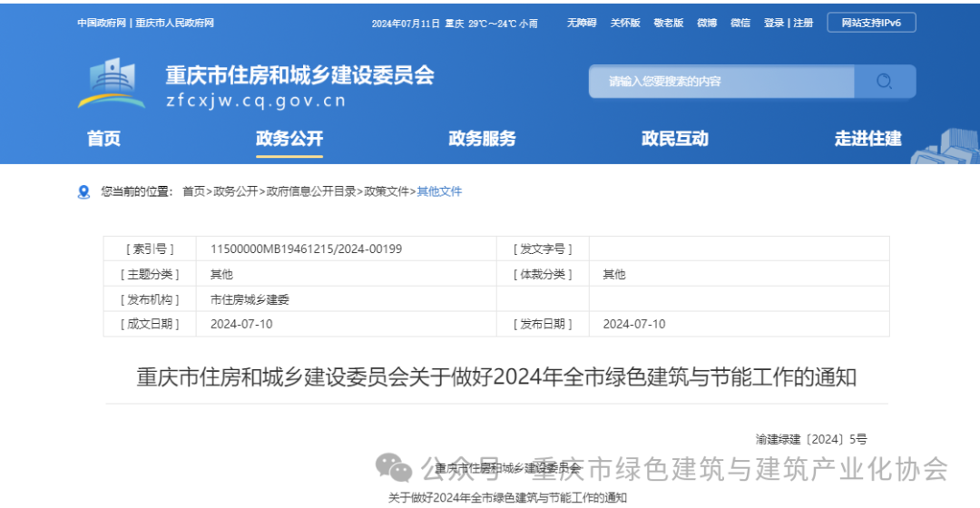Click the location pin icon
980x508 pixels.
pos(84,191)
